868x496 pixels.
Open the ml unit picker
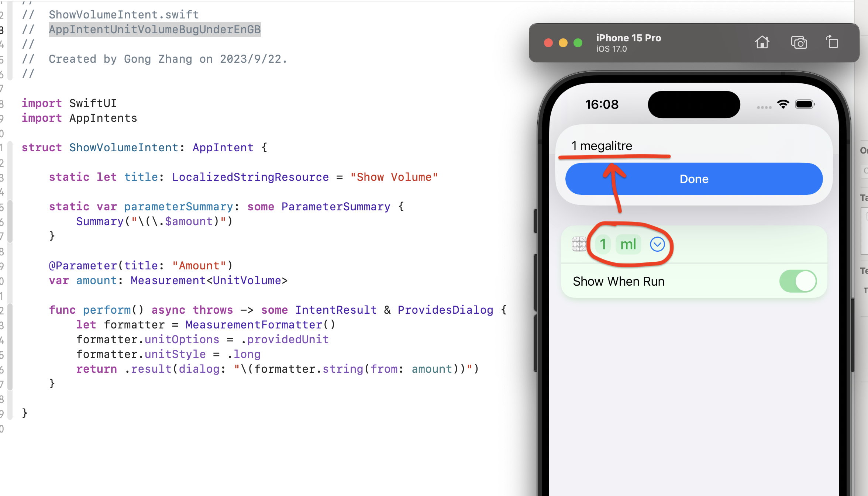pos(628,244)
